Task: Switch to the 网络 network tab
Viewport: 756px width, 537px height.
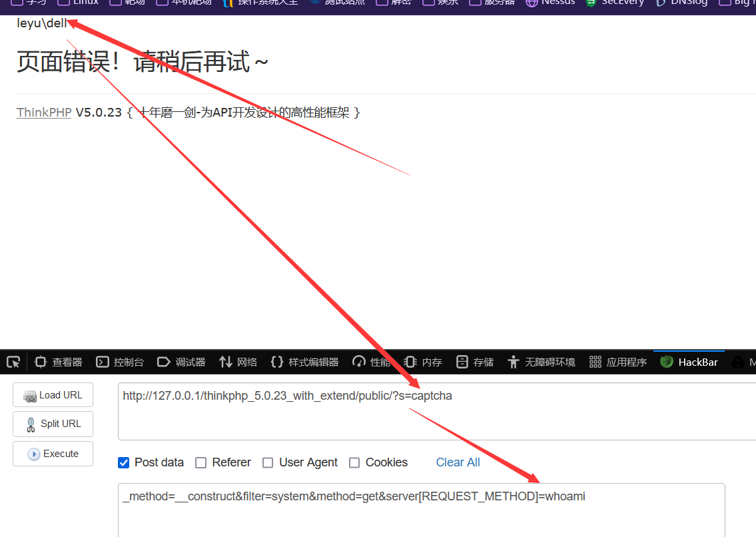Action: pos(238,362)
